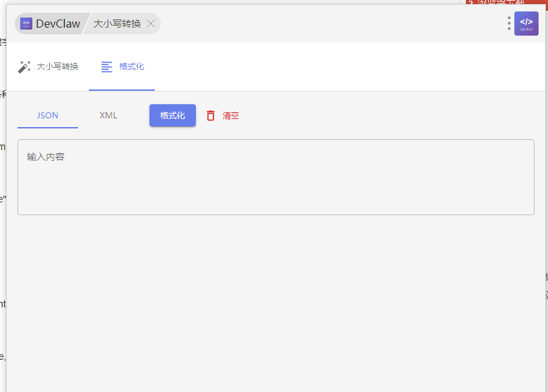This screenshot has width=548, height=392.
Task: Click the blue 格式化 button
Action: tap(172, 116)
